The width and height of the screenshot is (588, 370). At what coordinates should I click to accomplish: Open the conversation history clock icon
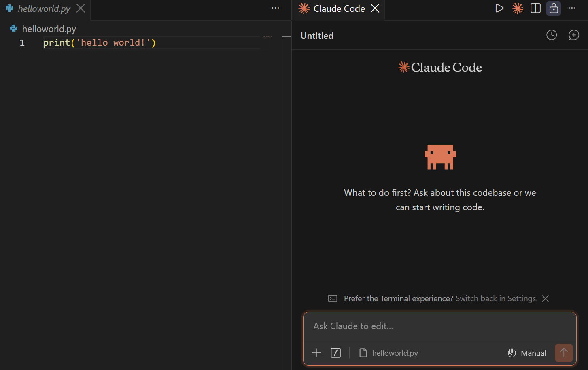pyautogui.click(x=552, y=35)
